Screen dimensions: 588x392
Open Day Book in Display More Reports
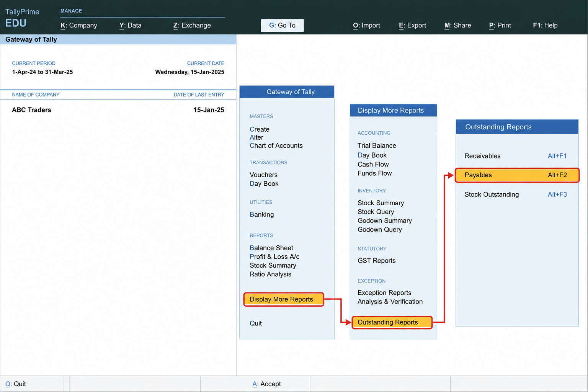(372, 155)
